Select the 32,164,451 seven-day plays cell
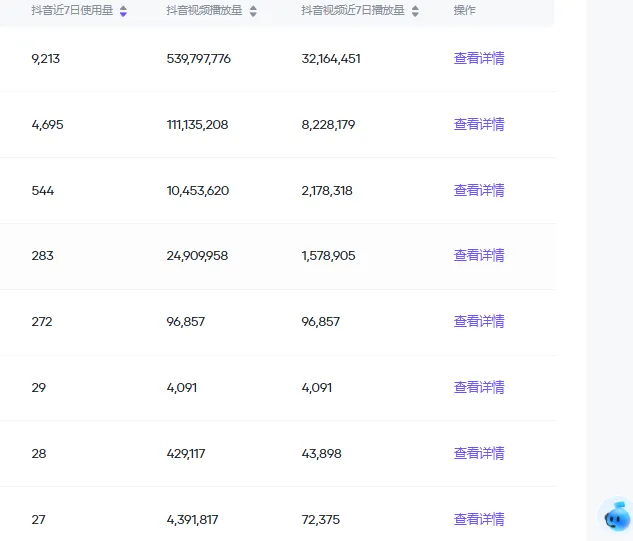Viewport: 633px width, 541px height. pos(331,59)
